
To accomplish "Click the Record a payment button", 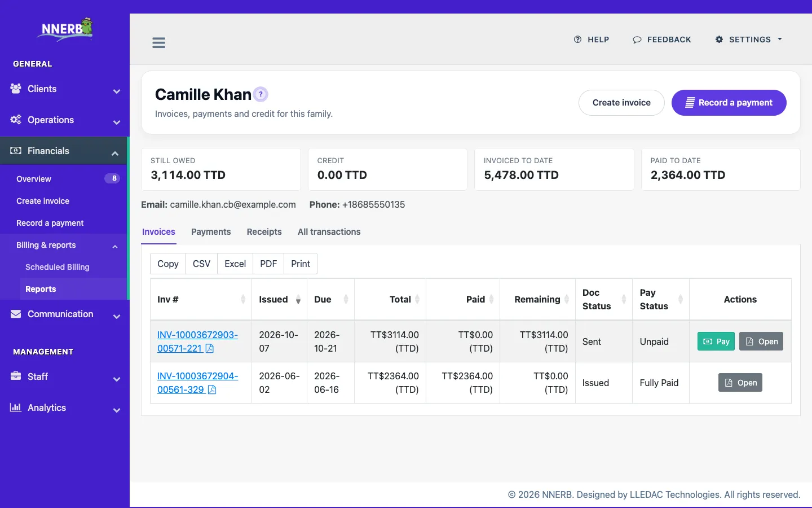I will coord(729,103).
